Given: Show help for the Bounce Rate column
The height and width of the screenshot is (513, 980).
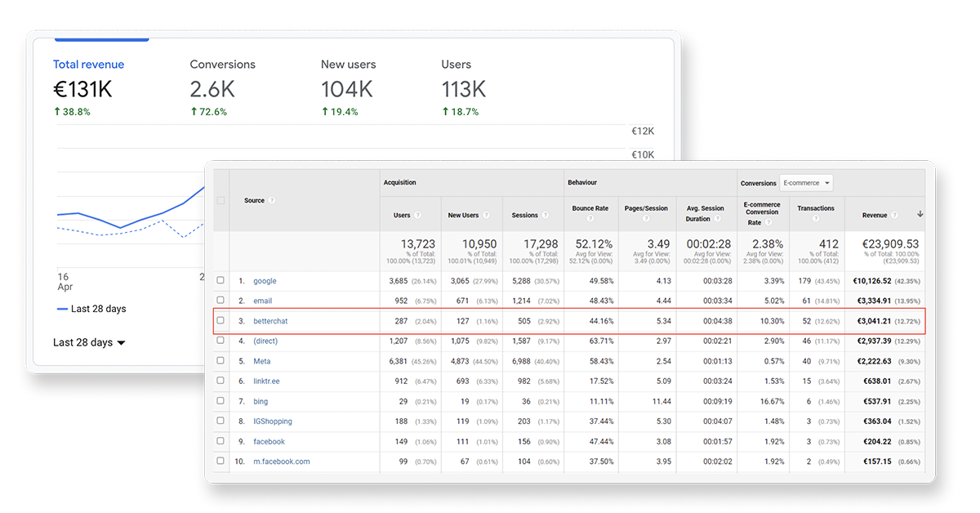Looking at the screenshot, I should pos(590,219).
